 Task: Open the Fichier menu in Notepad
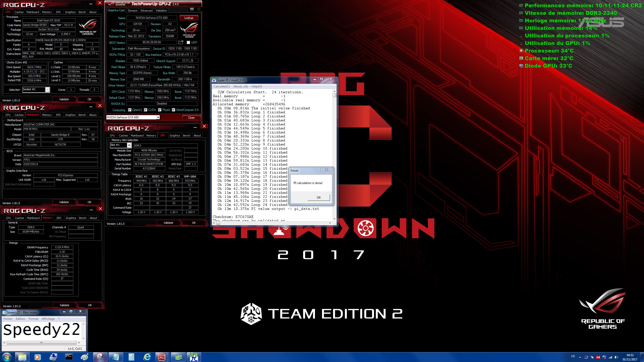[x=8, y=319]
